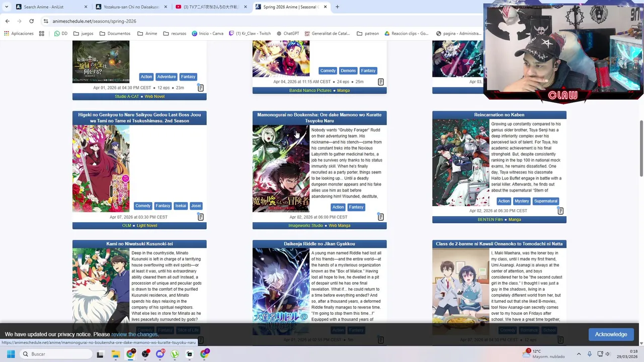This screenshot has height=362, width=644.
Task: Acknowledge the privacy notice
Action: 611,334
